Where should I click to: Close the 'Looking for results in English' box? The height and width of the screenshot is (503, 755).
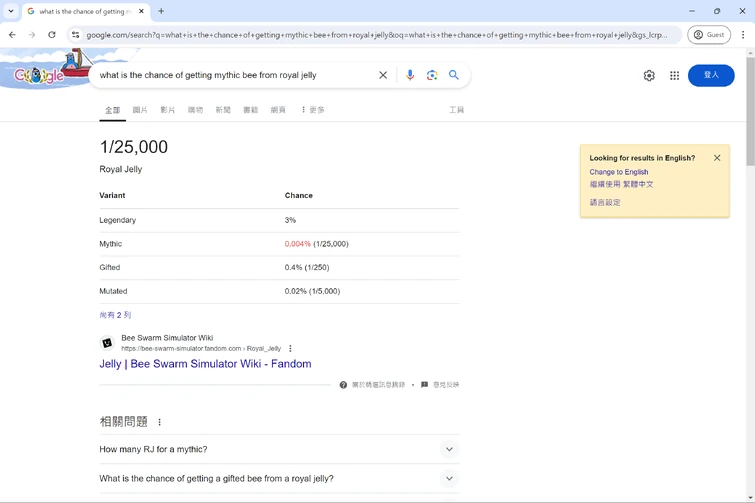point(717,158)
